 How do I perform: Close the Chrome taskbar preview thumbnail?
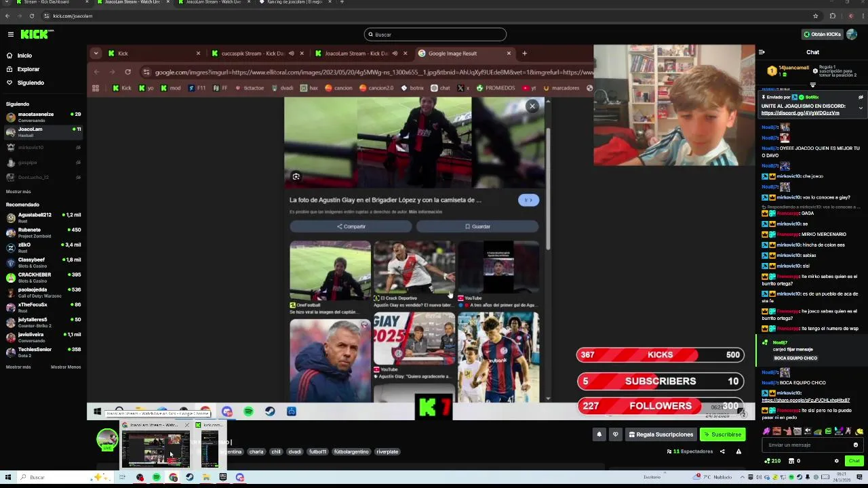pos(186,425)
